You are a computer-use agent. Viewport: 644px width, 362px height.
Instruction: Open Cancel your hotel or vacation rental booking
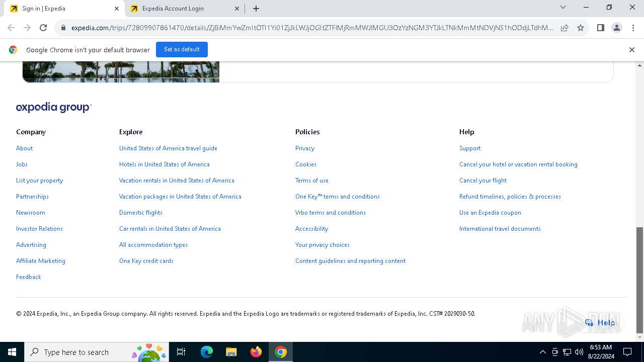pos(518,164)
